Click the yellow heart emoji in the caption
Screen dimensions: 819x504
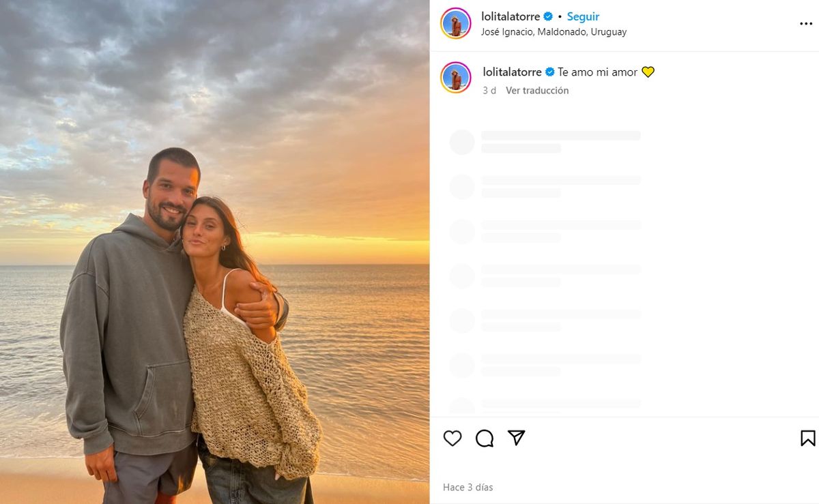pyautogui.click(x=648, y=72)
